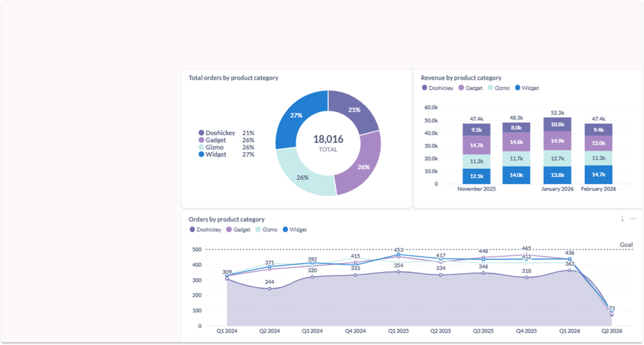This screenshot has height=345, width=644.
Task: Click the 320 data point at Q3 2024
Action: pos(312,277)
